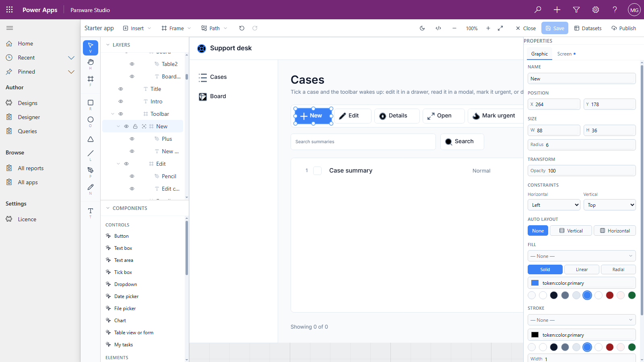The height and width of the screenshot is (362, 644).
Task: Pick the green stroke swatch
Action: [x=632, y=347]
